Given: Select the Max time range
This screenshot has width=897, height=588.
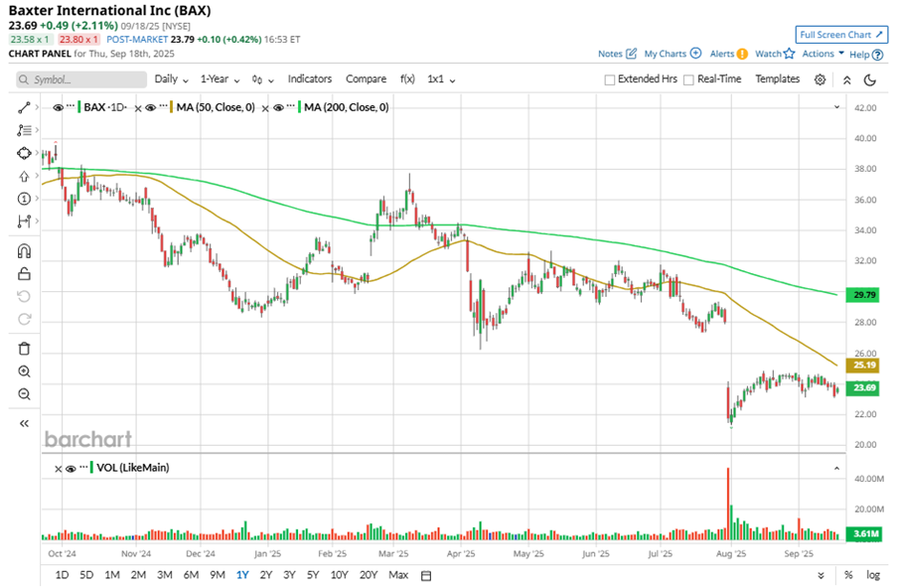Looking at the screenshot, I should [x=398, y=575].
